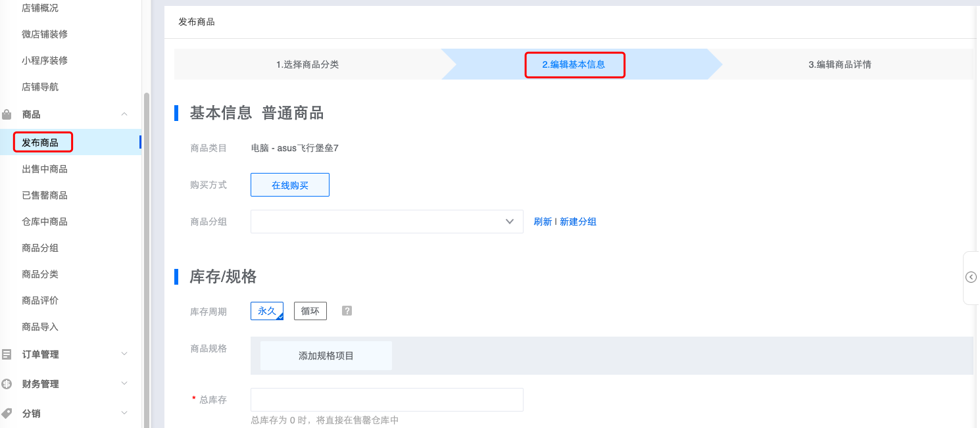Open sidebar item 商品分组
Image resolution: width=980 pixels, height=428 pixels.
click(x=40, y=248)
